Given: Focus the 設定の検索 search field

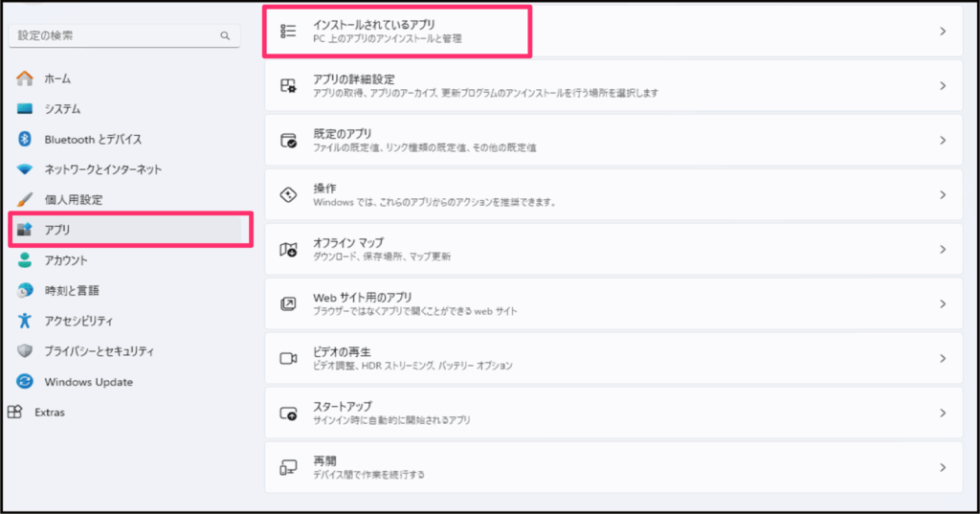Looking at the screenshot, I should 115,35.
